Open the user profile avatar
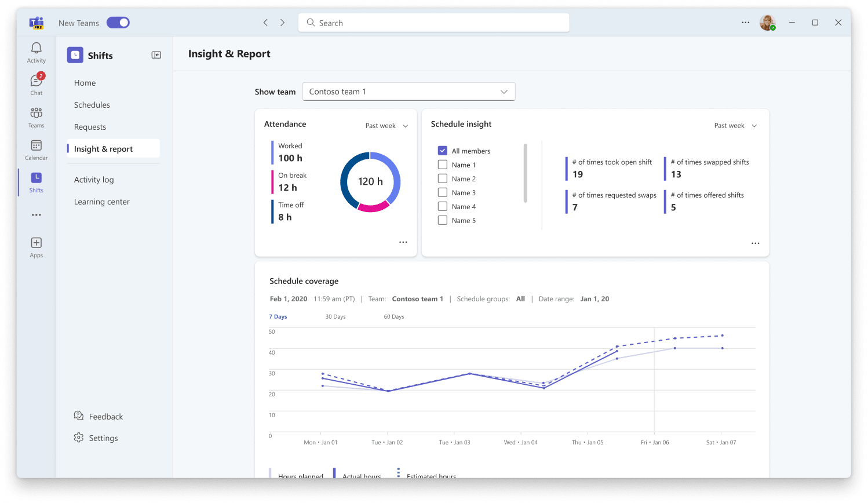 768,23
